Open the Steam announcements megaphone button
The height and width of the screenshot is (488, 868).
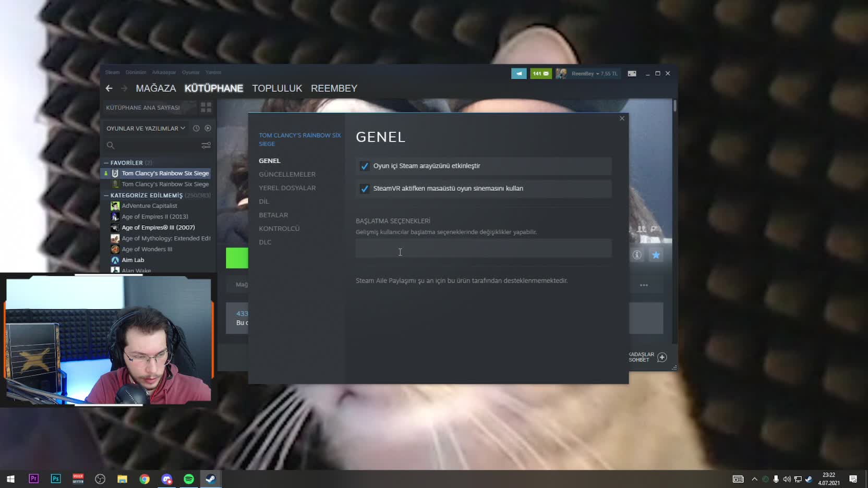tap(519, 74)
